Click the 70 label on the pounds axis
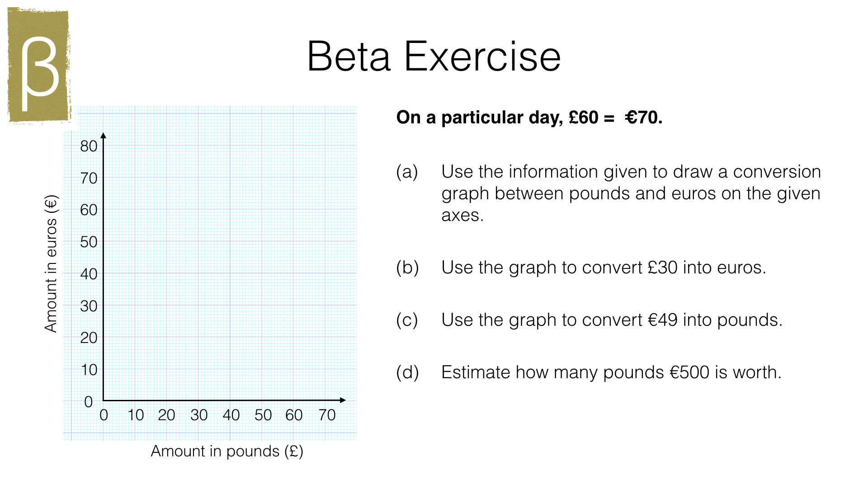The height and width of the screenshot is (488, 868). coord(327,415)
